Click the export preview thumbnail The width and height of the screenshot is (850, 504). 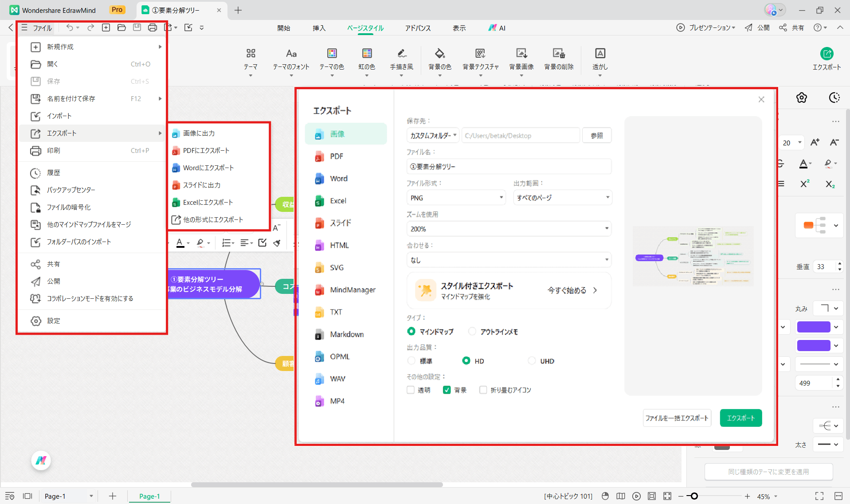click(x=693, y=256)
